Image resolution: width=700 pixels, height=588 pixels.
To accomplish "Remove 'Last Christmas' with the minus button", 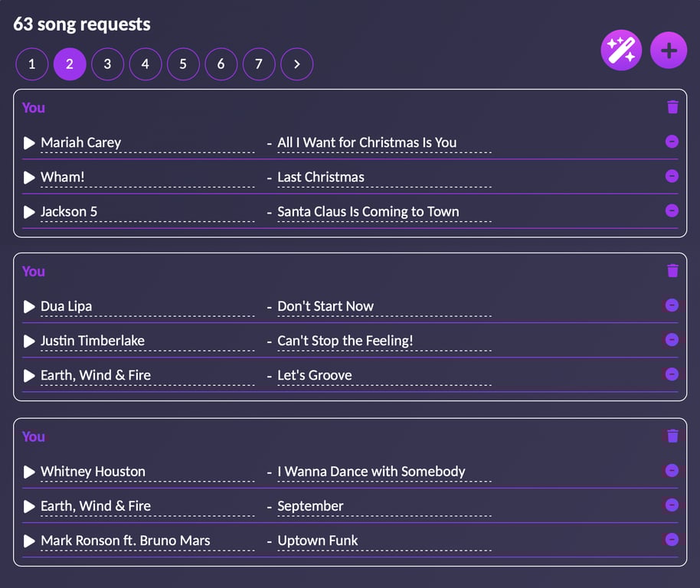I will [x=671, y=176].
